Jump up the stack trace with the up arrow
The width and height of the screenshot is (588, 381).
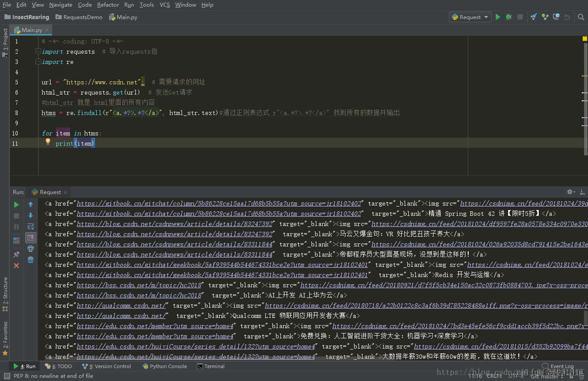pyautogui.click(x=31, y=205)
